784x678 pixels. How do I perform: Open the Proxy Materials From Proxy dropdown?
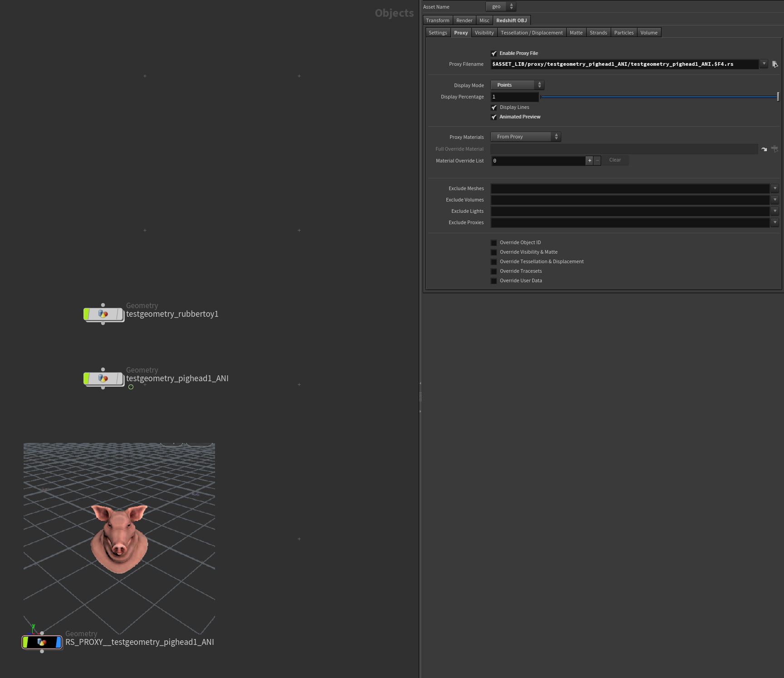click(x=525, y=137)
